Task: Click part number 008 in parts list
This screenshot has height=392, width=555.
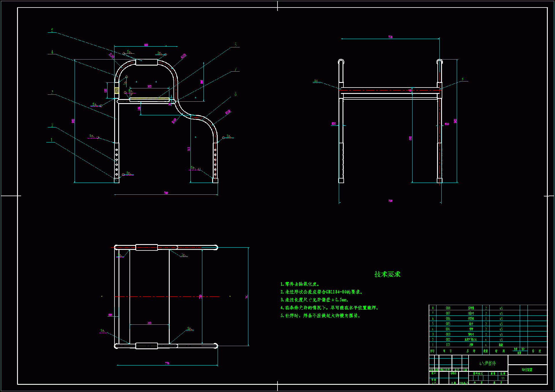Action: [448, 308]
